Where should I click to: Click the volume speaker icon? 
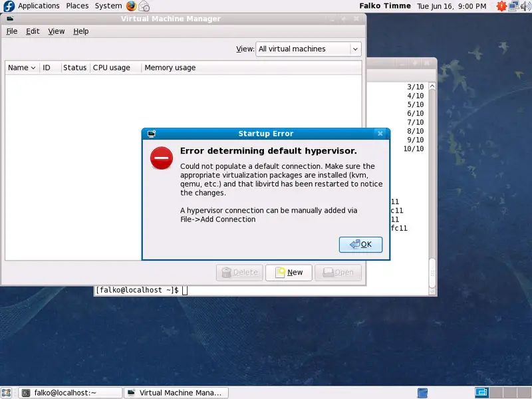525,6
